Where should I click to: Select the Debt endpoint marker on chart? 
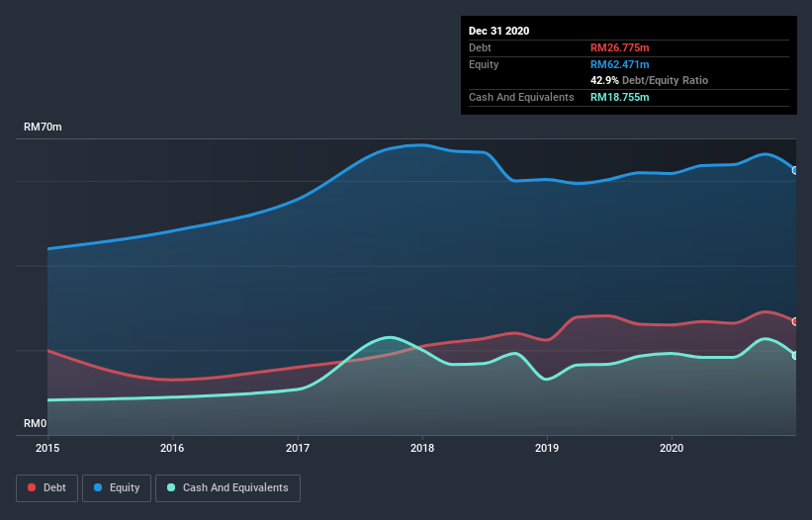pyautogui.click(x=795, y=321)
